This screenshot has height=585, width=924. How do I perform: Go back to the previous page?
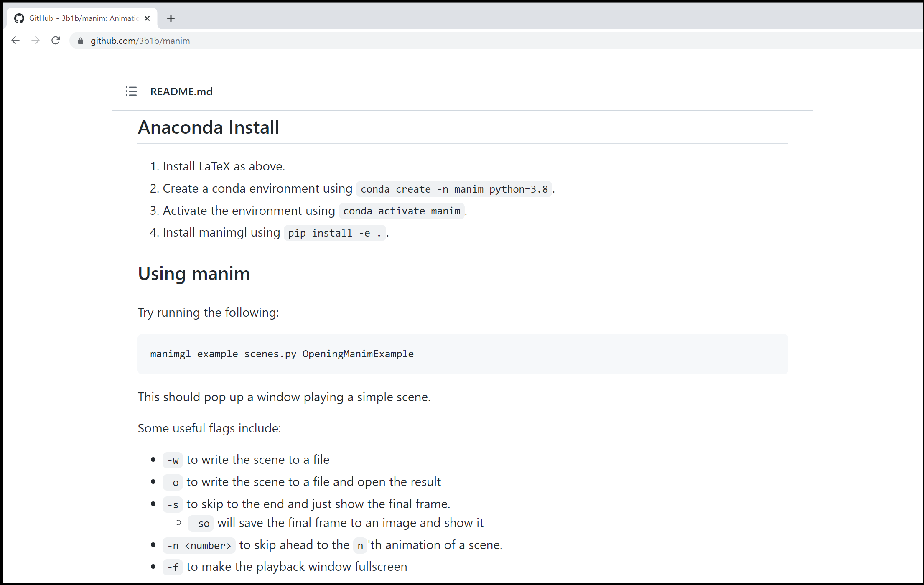point(15,41)
